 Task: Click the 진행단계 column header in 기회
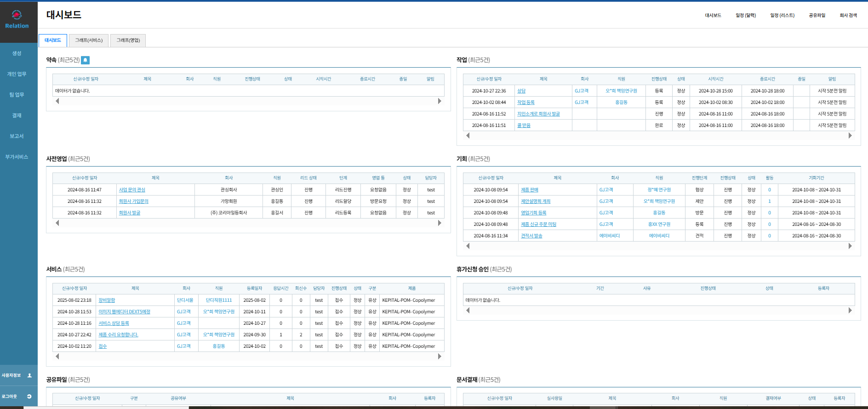click(699, 178)
